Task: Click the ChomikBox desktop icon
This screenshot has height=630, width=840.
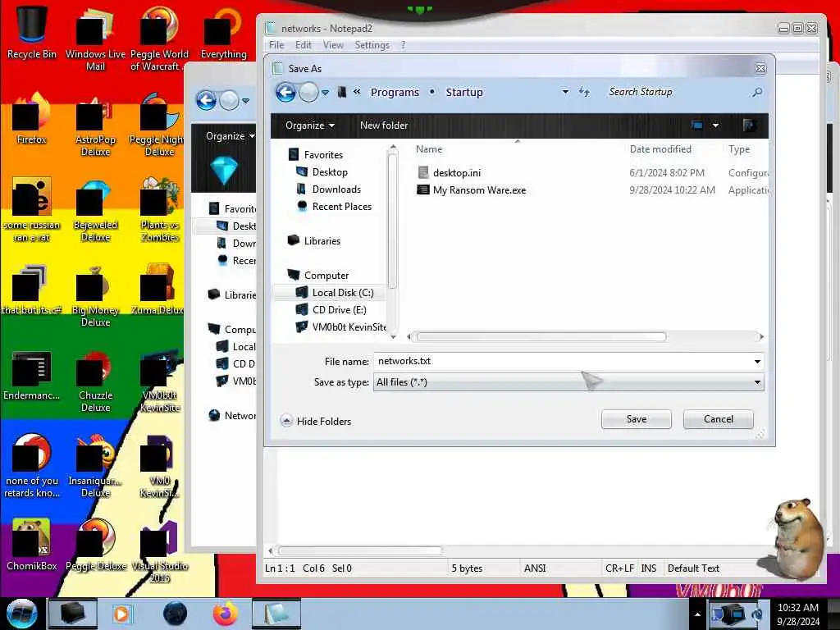Action: tap(32, 545)
